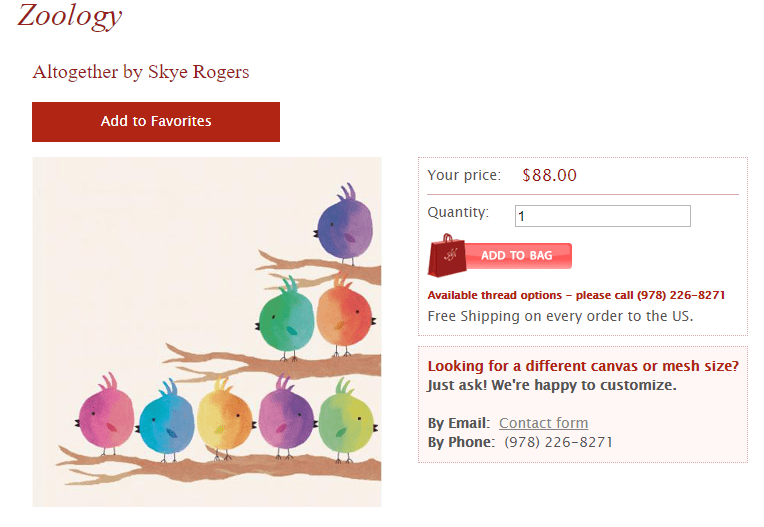This screenshot has width=764, height=527.
Task: Click the Free Shipping notice text
Action: tap(560, 316)
